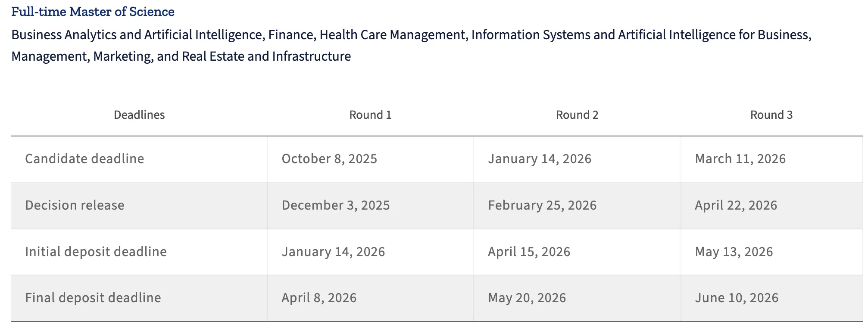Click the April 15, 2026 date cell
The image size is (868, 334).
(x=529, y=252)
